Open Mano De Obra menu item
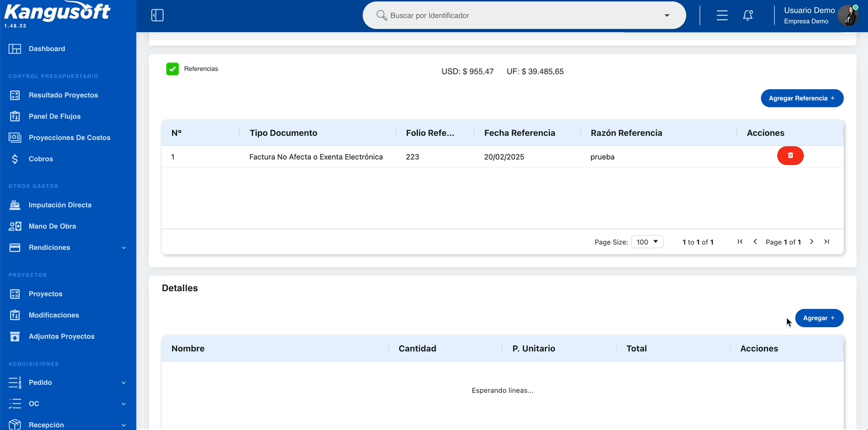This screenshot has width=868, height=430. pos(52,226)
